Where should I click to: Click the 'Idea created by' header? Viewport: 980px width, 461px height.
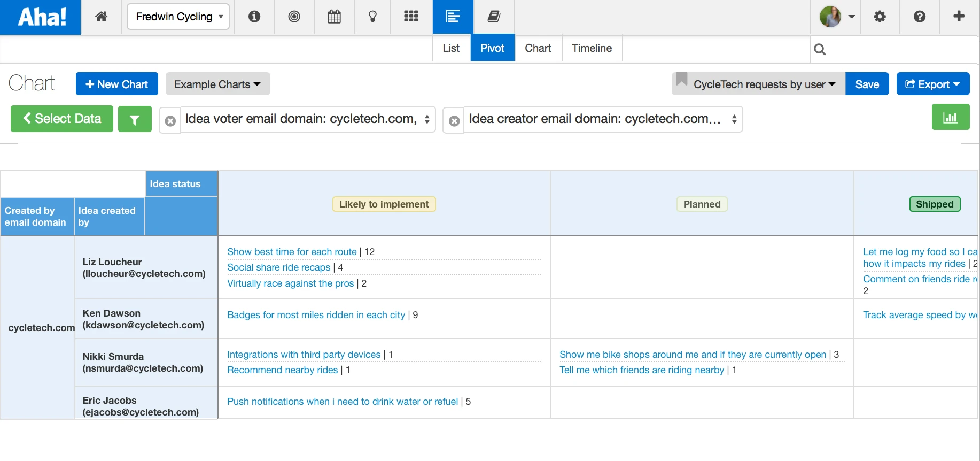(x=110, y=217)
